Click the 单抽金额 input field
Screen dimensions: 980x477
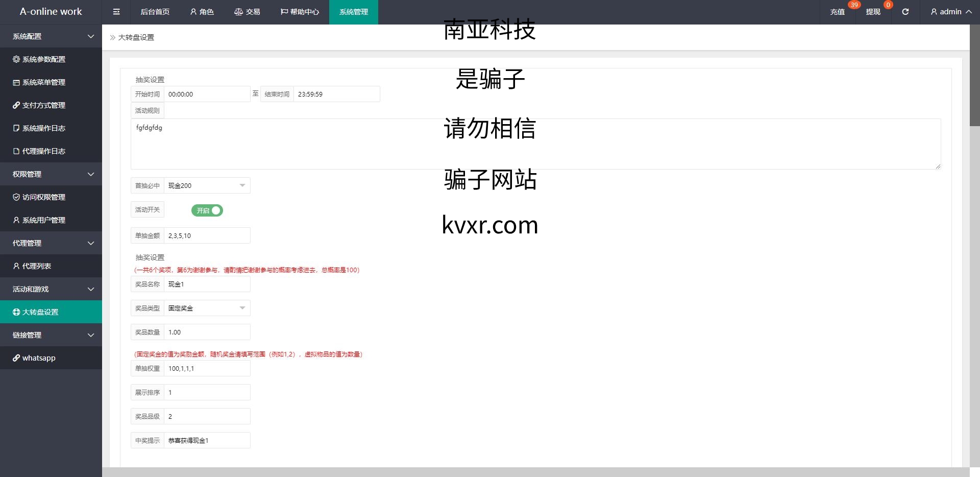[207, 235]
